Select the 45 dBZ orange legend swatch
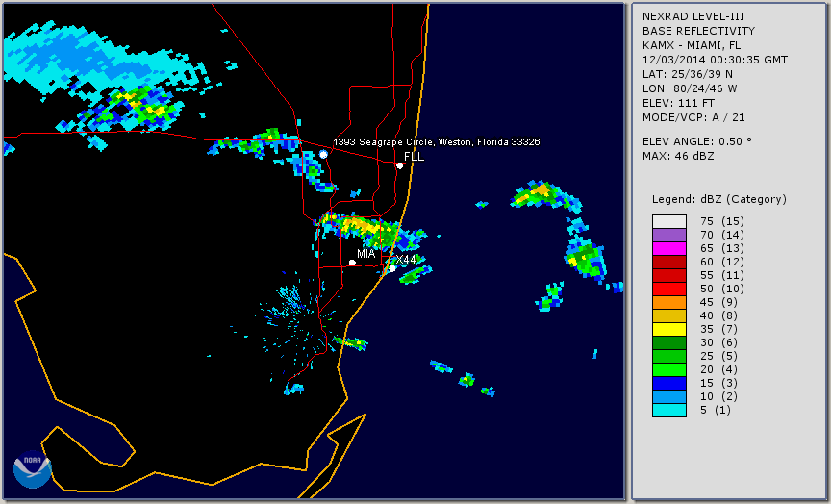831x504 pixels. pos(669,303)
